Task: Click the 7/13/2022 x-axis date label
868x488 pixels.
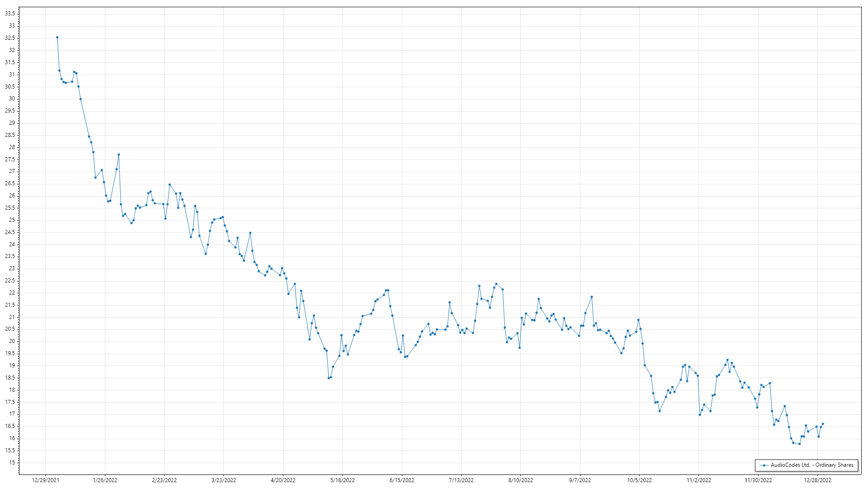Action: pos(461,480)
